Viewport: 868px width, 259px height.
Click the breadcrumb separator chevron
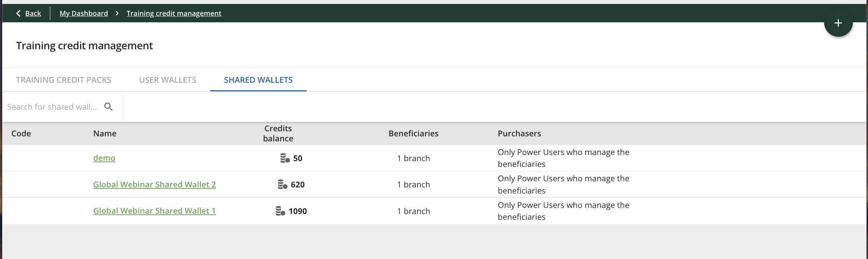click(117, 13)
